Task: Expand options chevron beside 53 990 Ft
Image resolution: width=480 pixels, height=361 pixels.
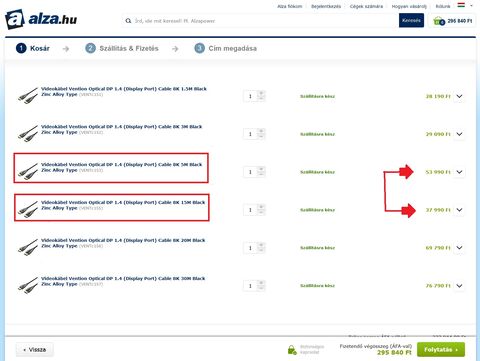Action: pyautogui.click(x=459, y=172)
